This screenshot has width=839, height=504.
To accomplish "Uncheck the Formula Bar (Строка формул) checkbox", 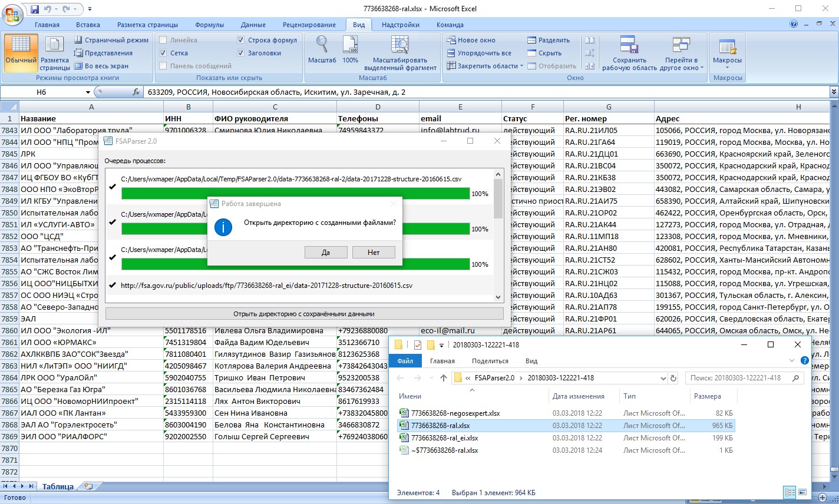I will [x=241, y=40].
